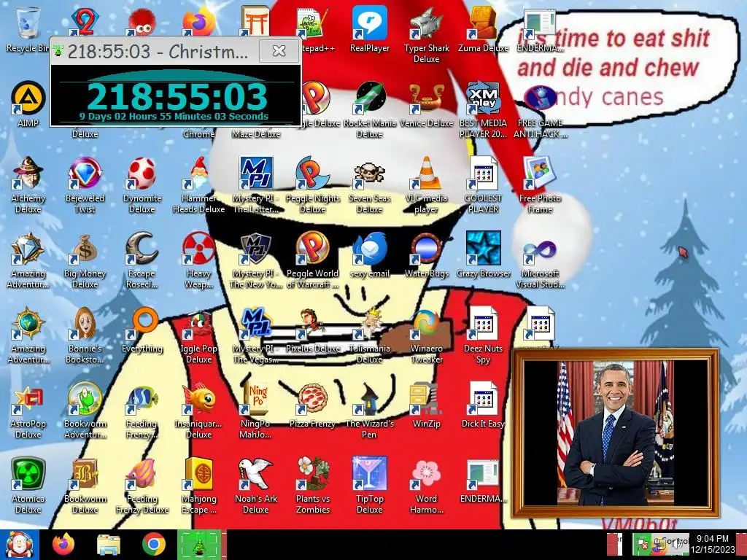Launch Iggle Pop Deluxe icon
Image resolution: width=747 pixels, height=560 pixels.
point(198,335)
